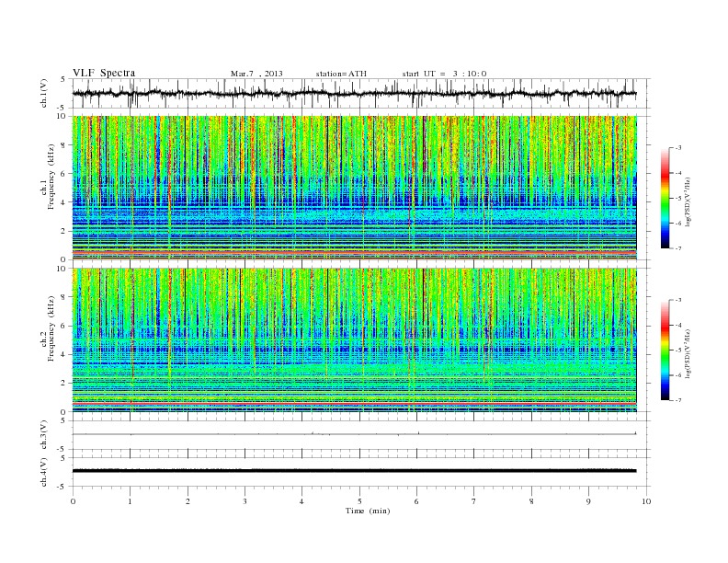Screen dimensions: 728x563
Task: Click the "start UT = 3 :10: 0" text
Action: tap(444, 74)
